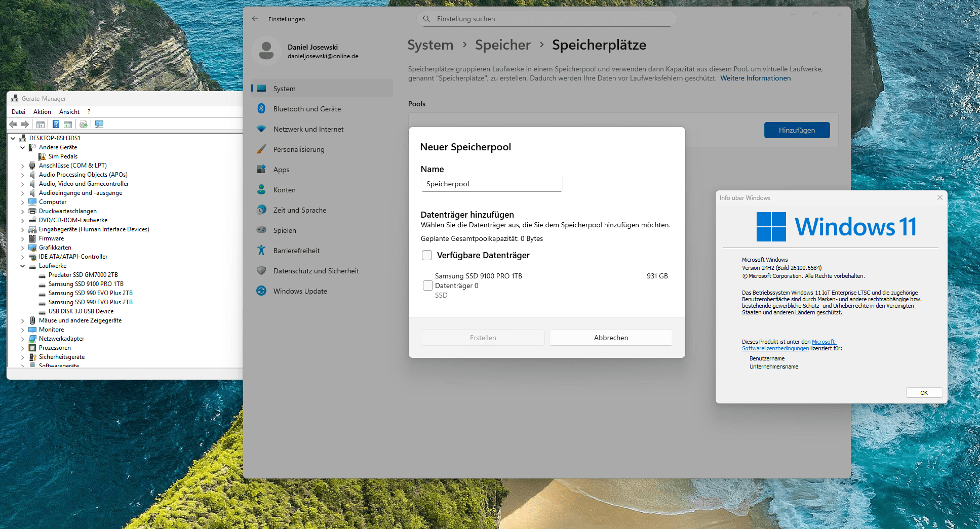Select the IDE ATA/ATAPI-Controller entry
Screen dimensions: 980x529
73,257
